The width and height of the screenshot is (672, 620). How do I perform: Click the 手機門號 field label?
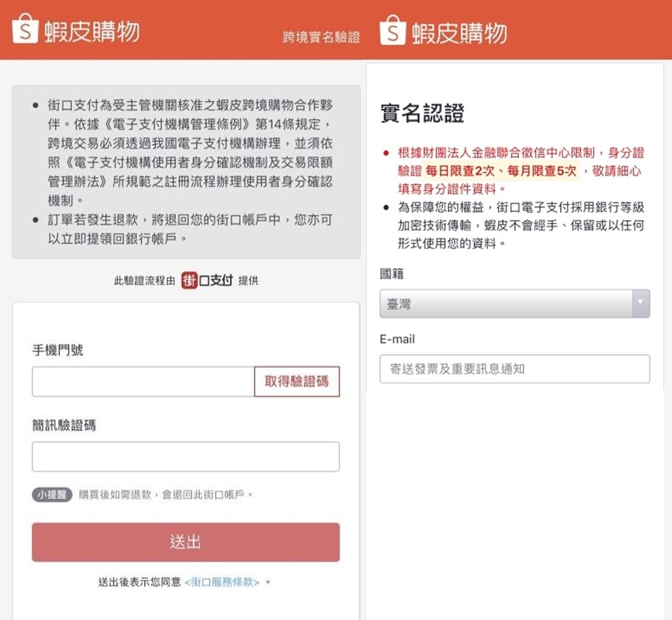pos(57,349)
